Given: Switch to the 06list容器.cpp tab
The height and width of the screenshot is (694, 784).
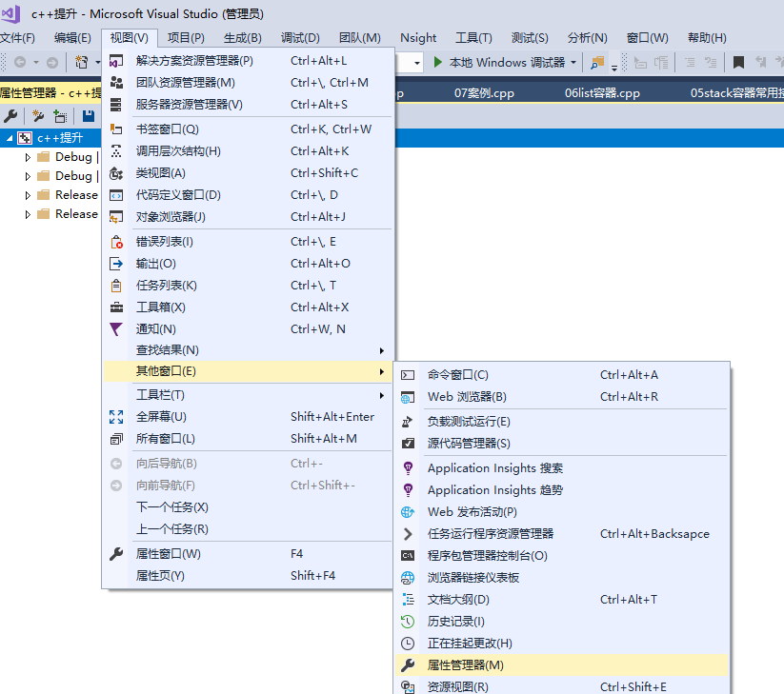Looking at the screenshot, I should pos(602,93).
